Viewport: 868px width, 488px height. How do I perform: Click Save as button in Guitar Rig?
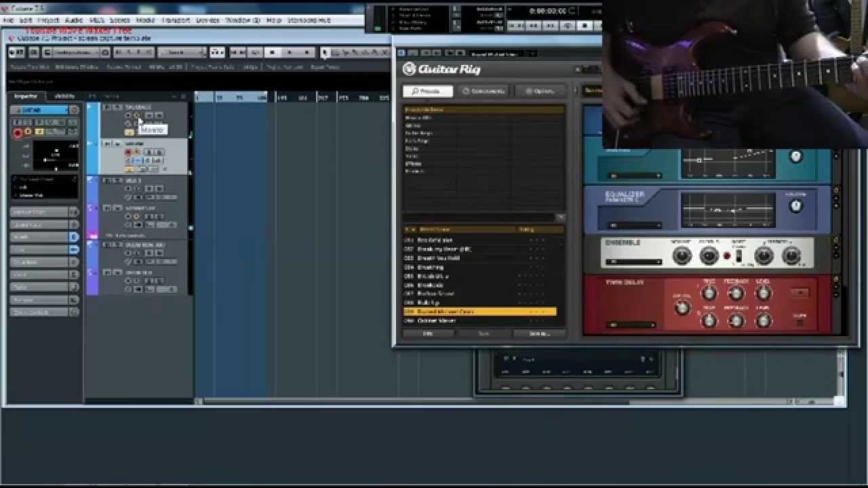[x=540, y=333]
